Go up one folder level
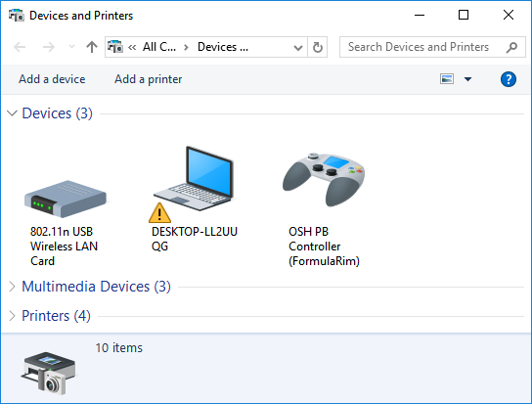 click(92, 47)
